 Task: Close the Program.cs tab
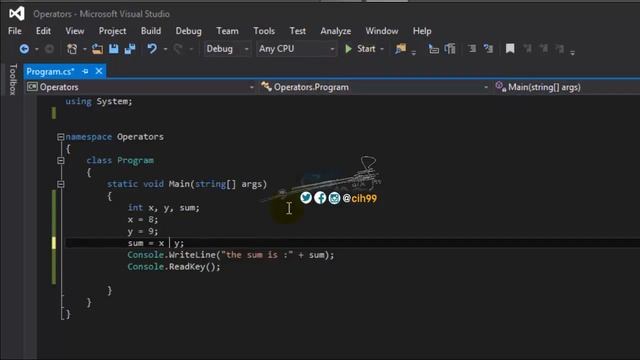tap(99, 71)
